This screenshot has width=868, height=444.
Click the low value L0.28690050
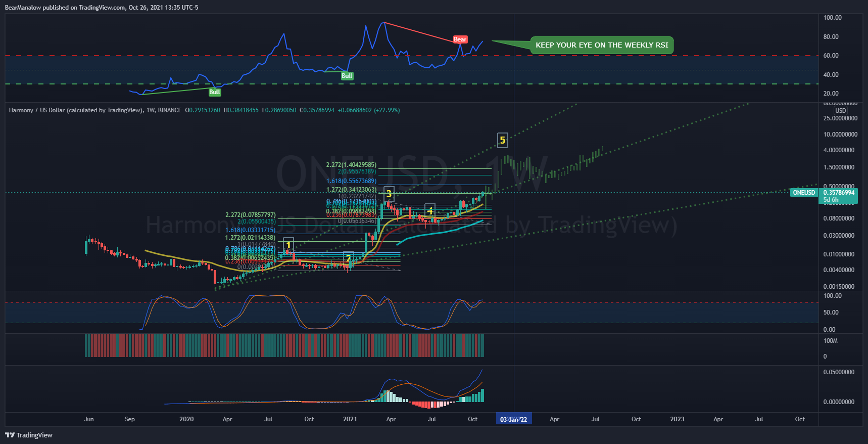[279, 110]
